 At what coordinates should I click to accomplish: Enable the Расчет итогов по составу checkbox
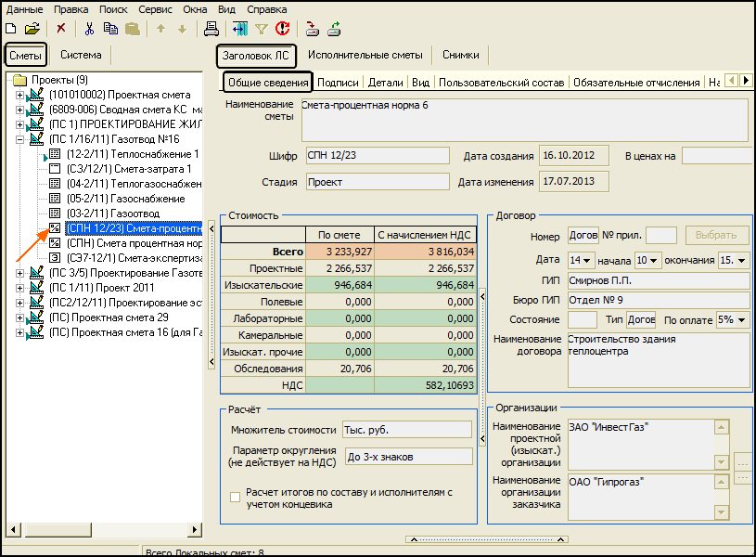tap(235, 498)
